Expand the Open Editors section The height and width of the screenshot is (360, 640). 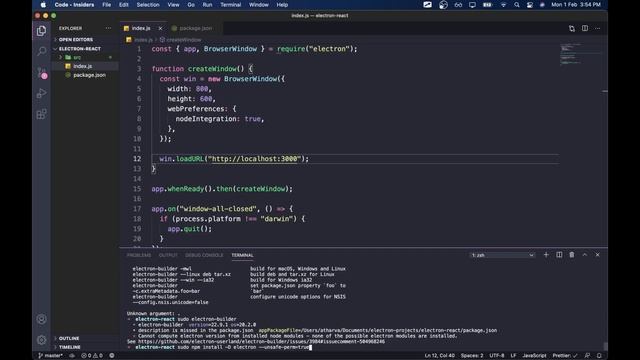(76, 40)
